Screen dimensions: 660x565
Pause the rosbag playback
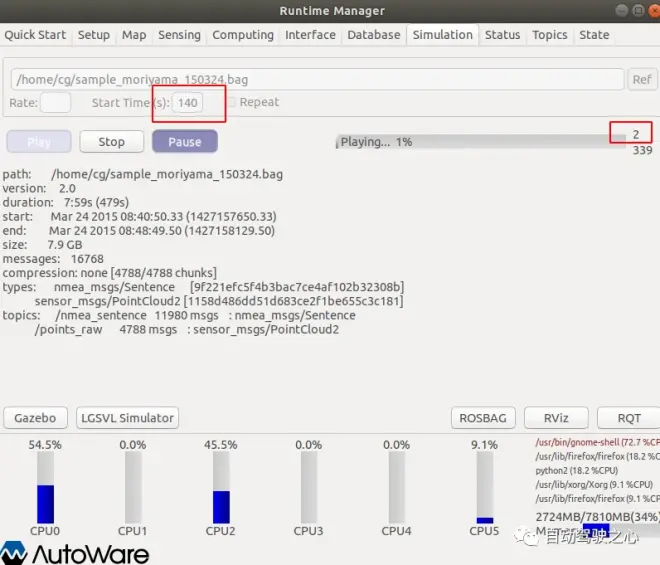(185, 141)
